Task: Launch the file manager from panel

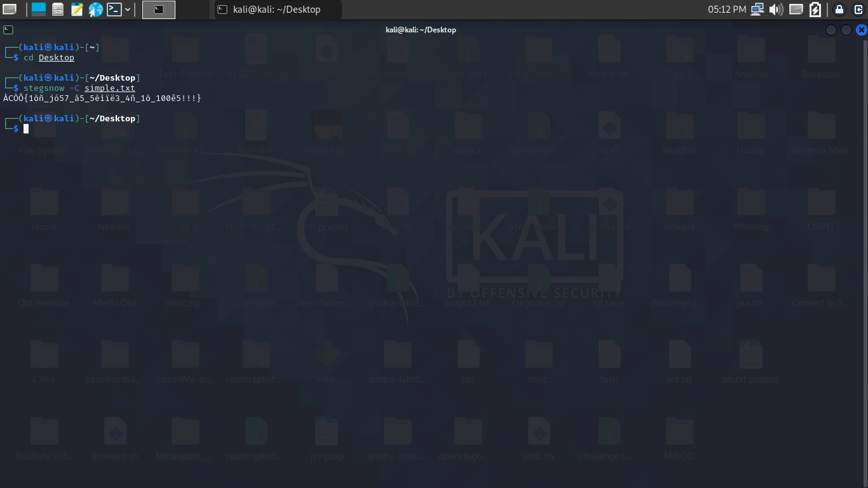Action: (x=58, y=9)
